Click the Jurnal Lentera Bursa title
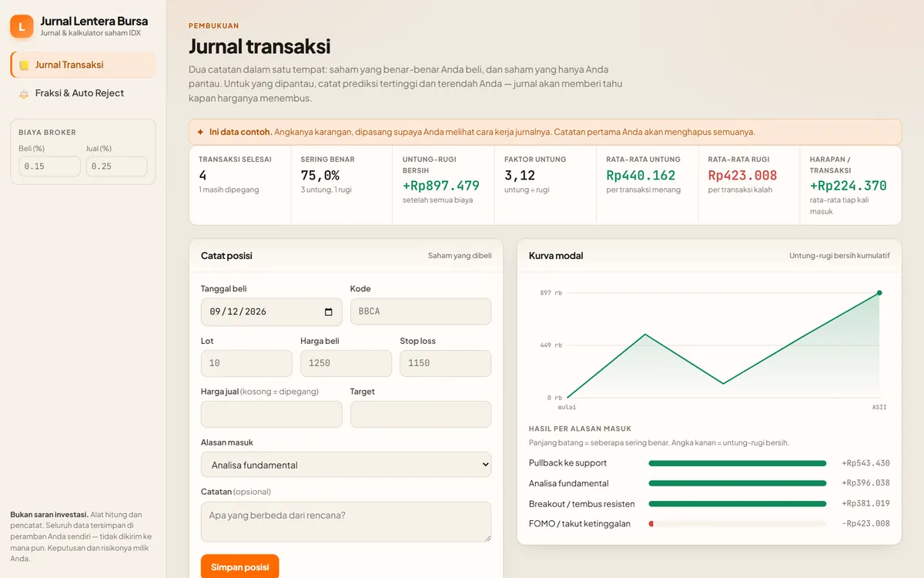The image size is (924, 578). [x=94, y=21]
